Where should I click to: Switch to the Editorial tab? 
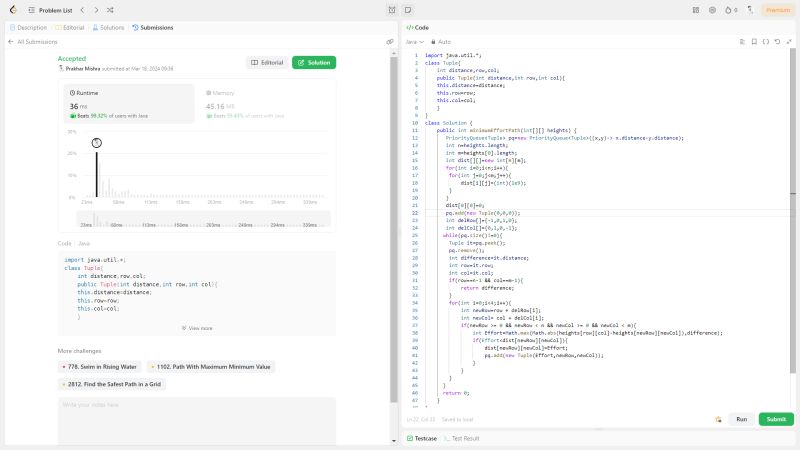click(x=69, y=28)
